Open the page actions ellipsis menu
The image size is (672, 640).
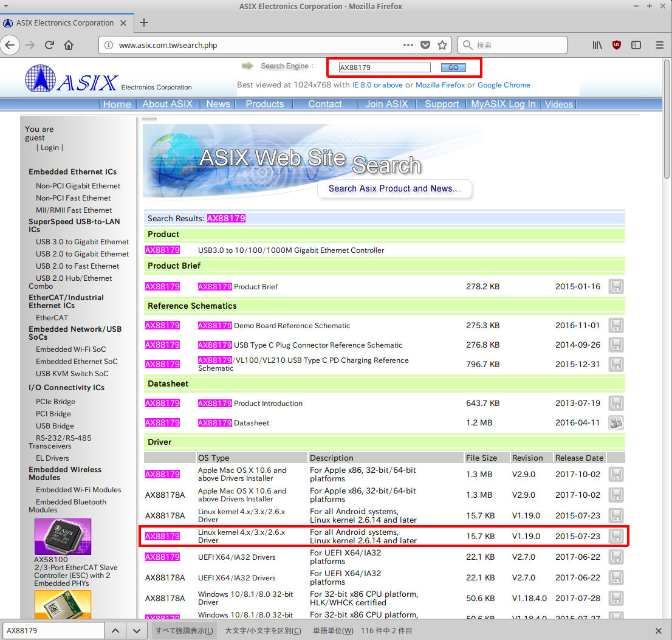[408, 44]
